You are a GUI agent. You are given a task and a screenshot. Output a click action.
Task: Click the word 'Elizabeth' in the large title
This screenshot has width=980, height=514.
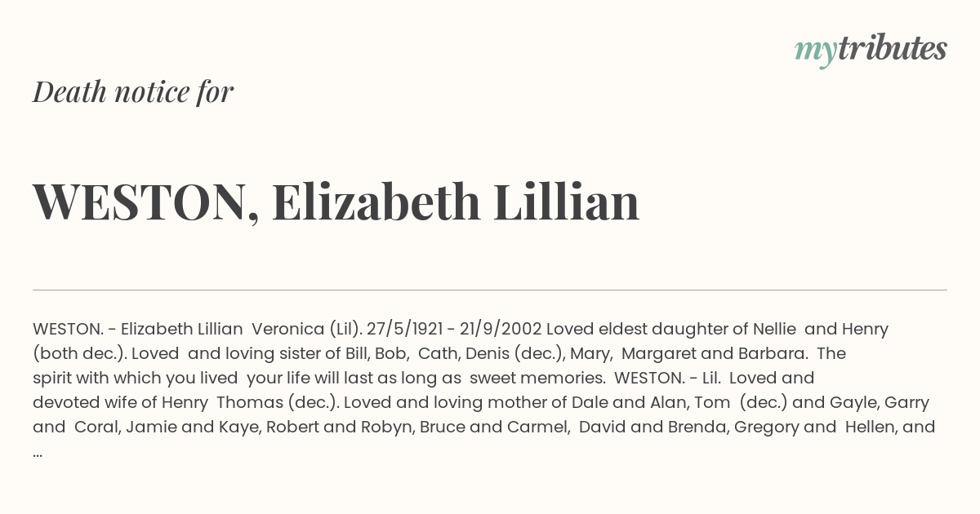point(376,201)
